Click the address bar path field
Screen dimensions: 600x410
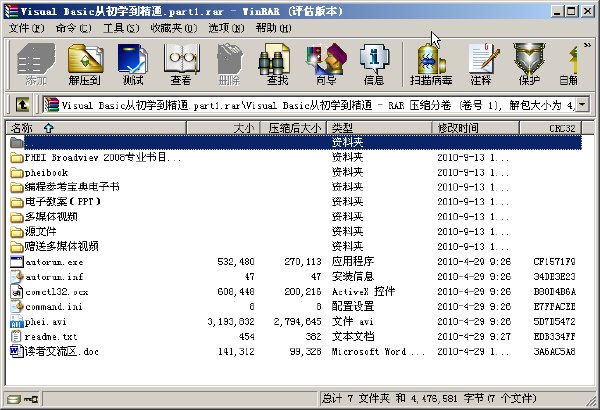click(x=308, y=104)
